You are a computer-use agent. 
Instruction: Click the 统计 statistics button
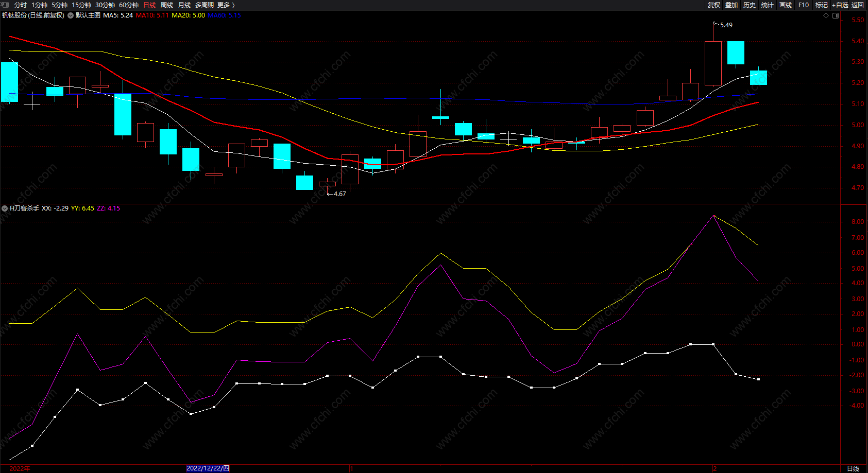tap(768, 5)
